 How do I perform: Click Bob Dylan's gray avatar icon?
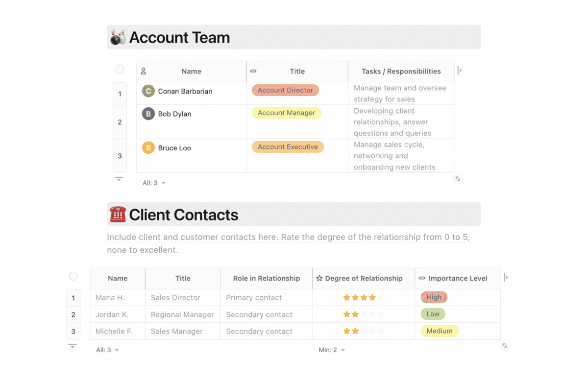point(148,114)
